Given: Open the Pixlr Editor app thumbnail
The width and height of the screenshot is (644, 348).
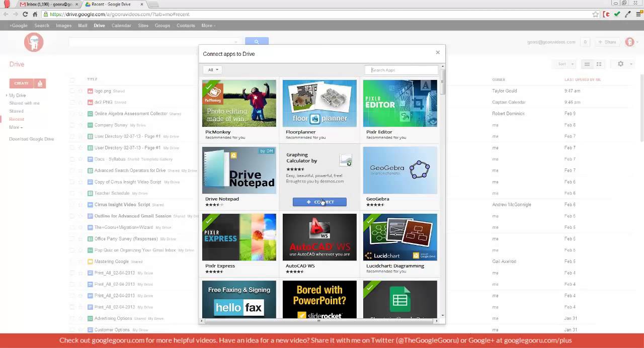Looking at the screenshot, I should click(x=400, y=103).
